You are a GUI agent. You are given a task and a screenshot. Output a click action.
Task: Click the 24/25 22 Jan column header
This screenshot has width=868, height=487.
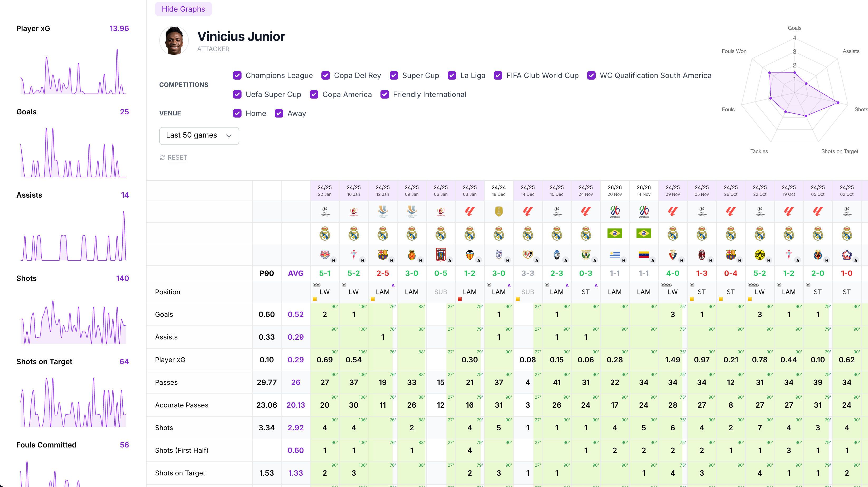tap(325, 191)
